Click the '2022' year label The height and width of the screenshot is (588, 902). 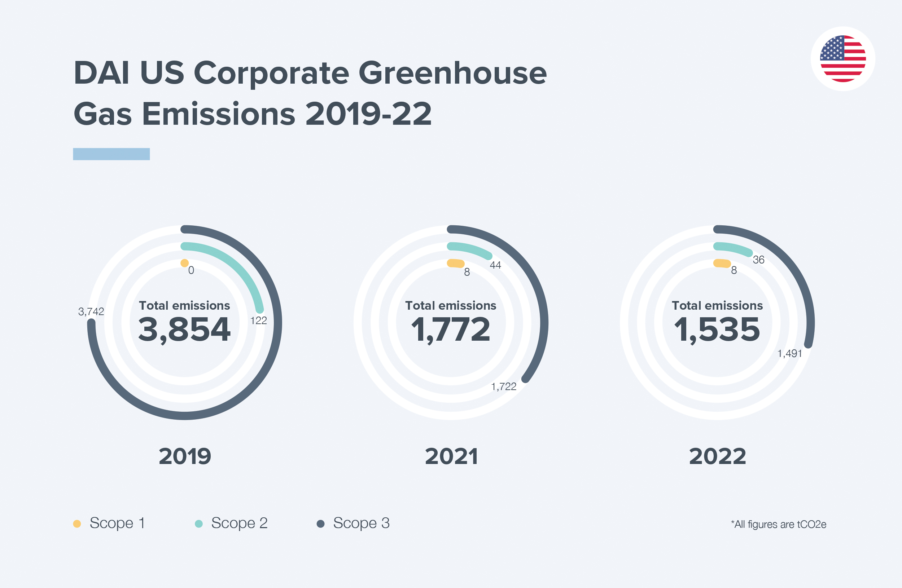click(717, 456)
